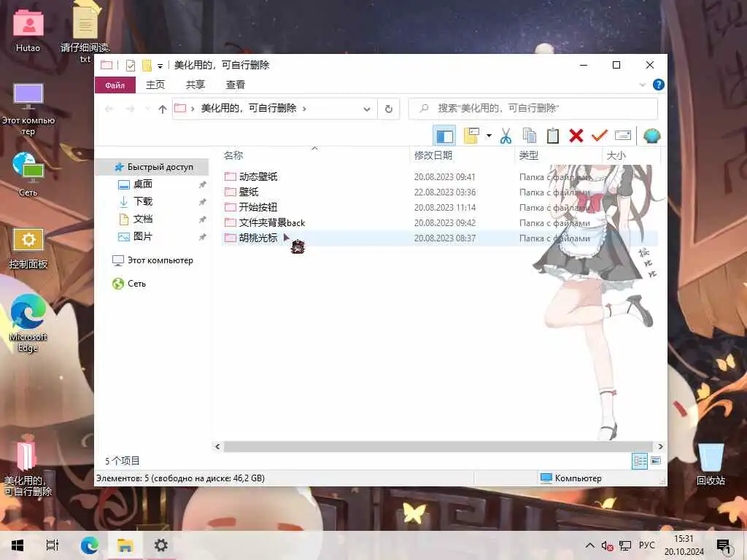This screenshot has height=560, width=747.
Task: Open the Windows Start button
Action: point(18,545)
